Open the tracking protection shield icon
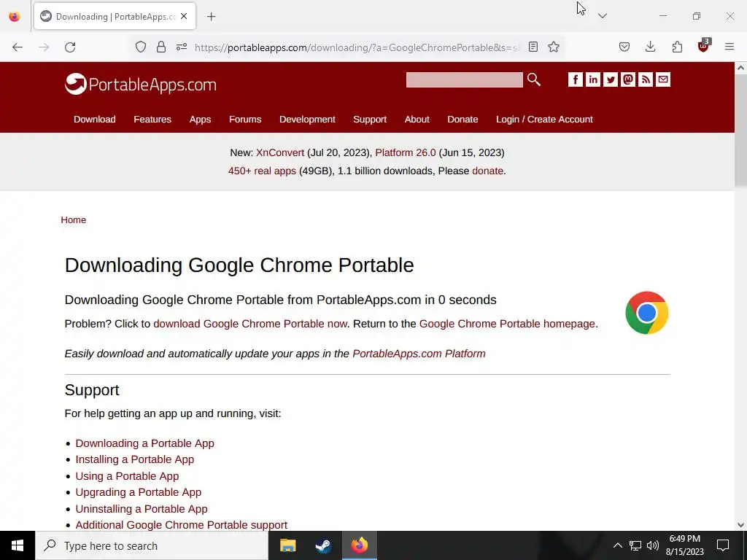The width and height of the screenshot is (747, 560). tap(141, 47)
